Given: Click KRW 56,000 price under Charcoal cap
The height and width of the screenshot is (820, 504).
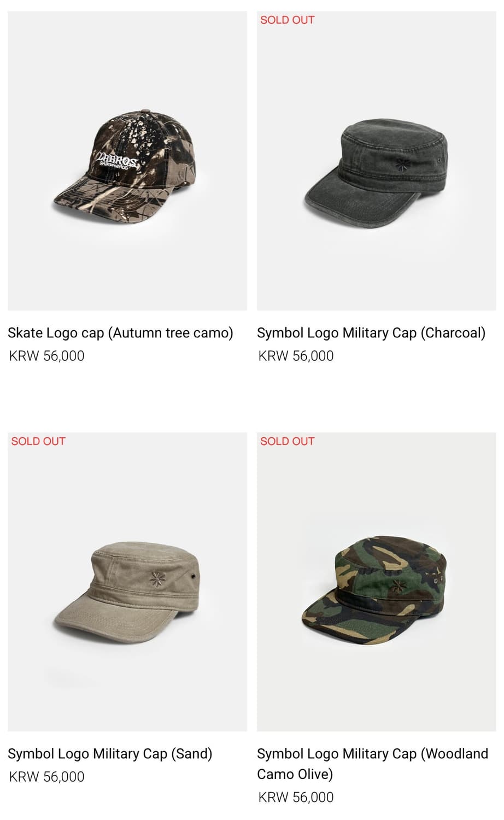Looking at the screenshot, I should point(296,356).
